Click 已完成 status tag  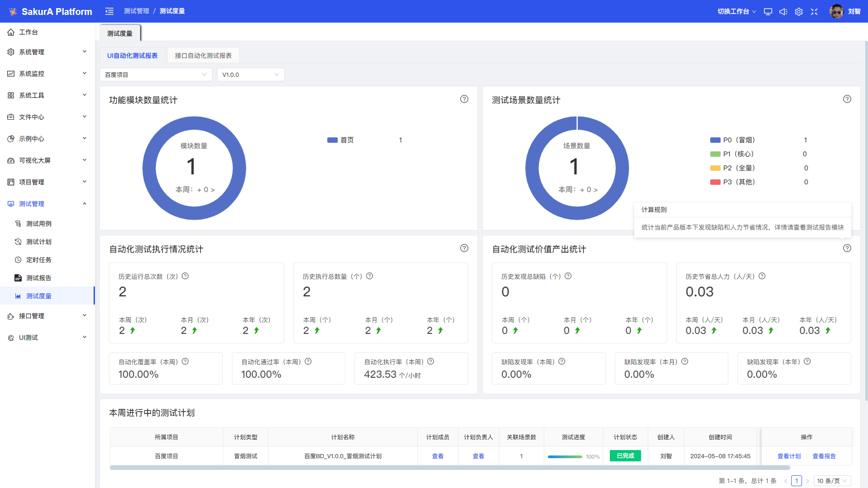625,456
